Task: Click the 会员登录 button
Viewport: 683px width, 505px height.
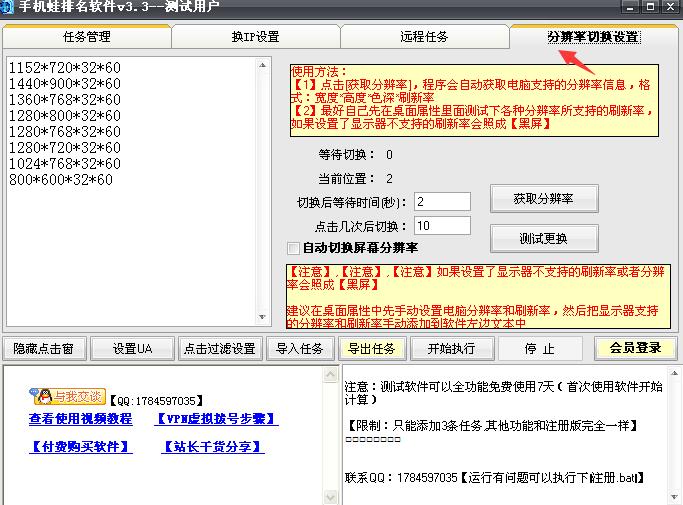Action: pyautogui.click(x=635, y=348)
